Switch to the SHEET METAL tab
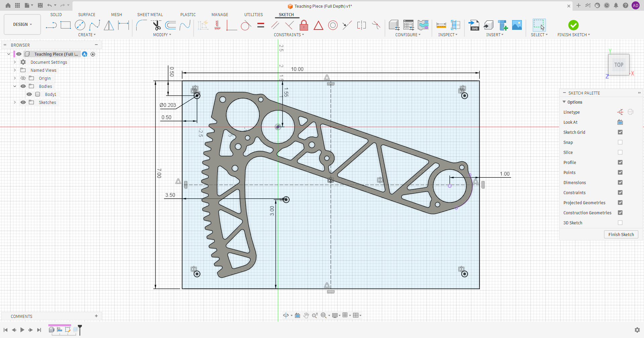Viewport: 644px width, 338px height. point(150,15)
